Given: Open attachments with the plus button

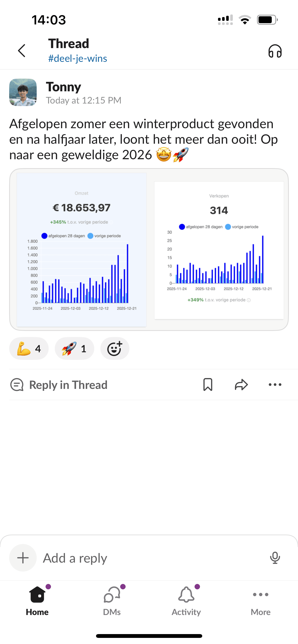Looking at the screenshot, I should point(23,558).
